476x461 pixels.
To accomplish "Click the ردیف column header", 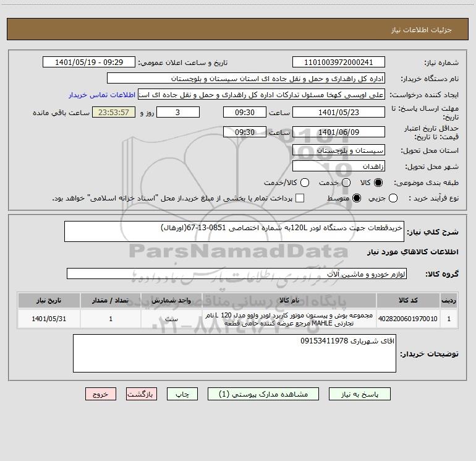I will click(449, 300).
